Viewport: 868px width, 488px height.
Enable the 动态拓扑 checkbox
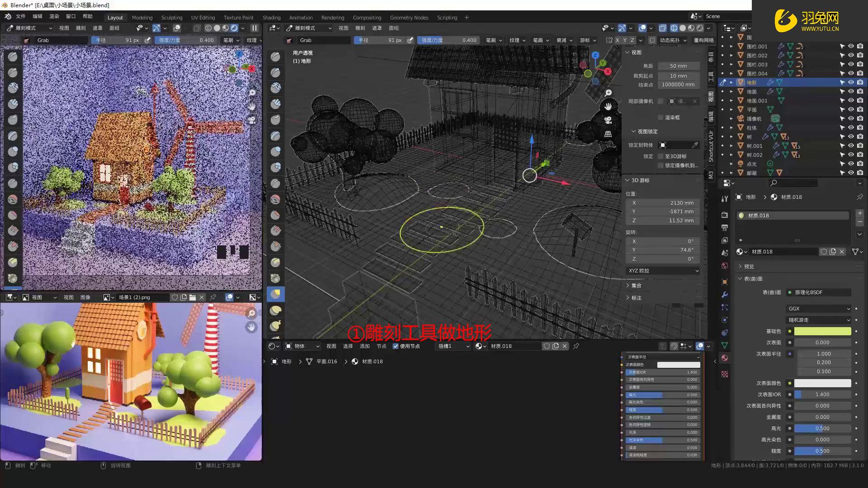click(x=652, y=40)
